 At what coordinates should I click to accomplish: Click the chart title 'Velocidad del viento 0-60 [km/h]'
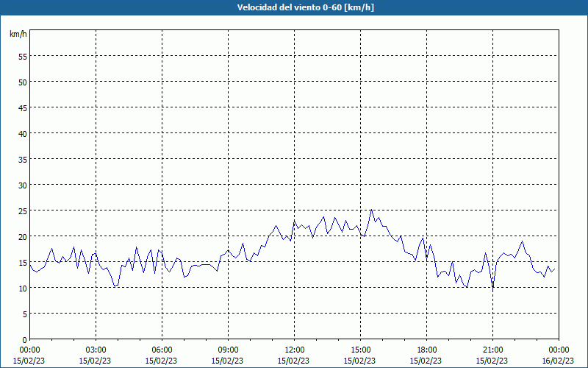tap(305, 7)
